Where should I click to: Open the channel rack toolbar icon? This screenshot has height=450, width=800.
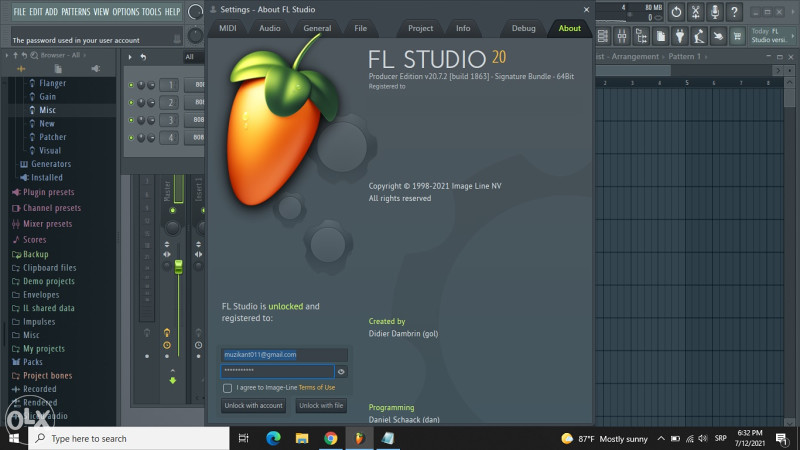point(603,36)
